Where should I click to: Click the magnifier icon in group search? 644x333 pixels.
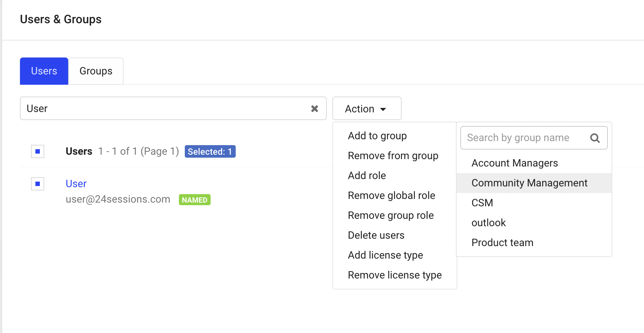coord(595,138)
